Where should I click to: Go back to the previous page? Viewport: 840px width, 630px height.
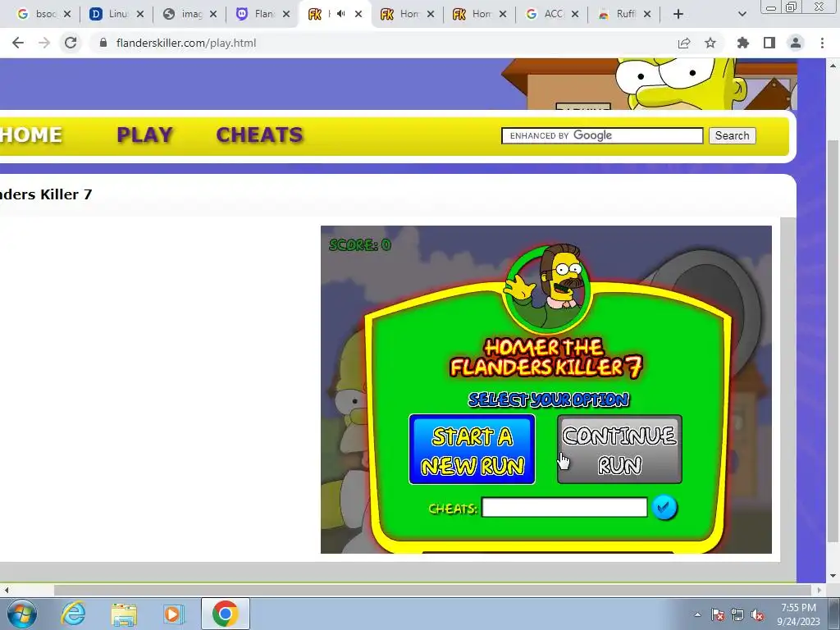click(18, 43)
